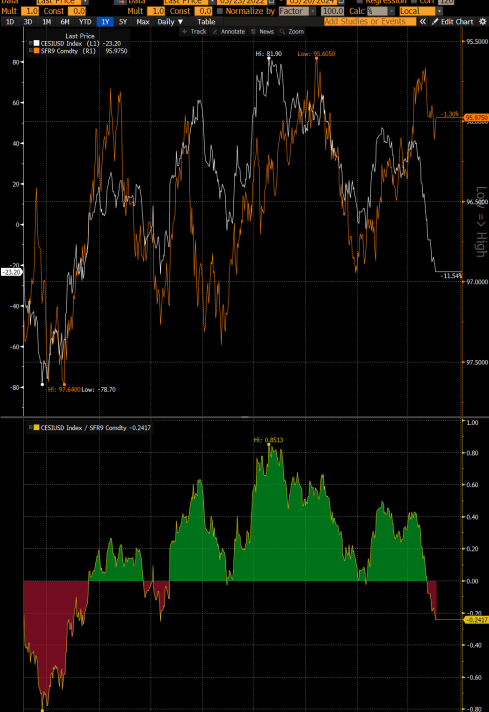Image resolution: width=489 pixels, height=712 pixels.
Task: Click yellow swatch for CESIUSD Index / SFR9 Comdty
Action: pyautogui.click(x=36, y=427)
